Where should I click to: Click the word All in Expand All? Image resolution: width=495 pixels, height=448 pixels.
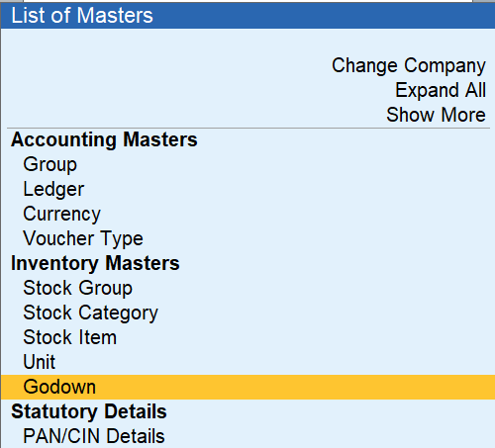(475, 90)
